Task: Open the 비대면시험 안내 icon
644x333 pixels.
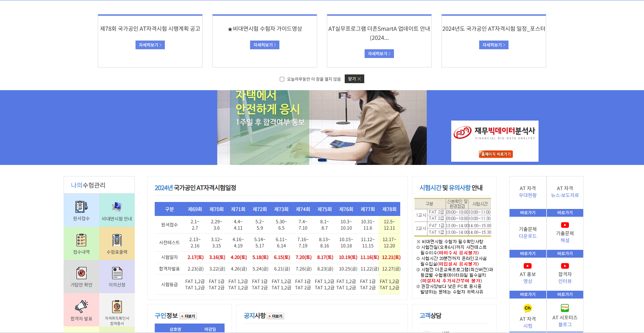Action: [x=117, y=207]
